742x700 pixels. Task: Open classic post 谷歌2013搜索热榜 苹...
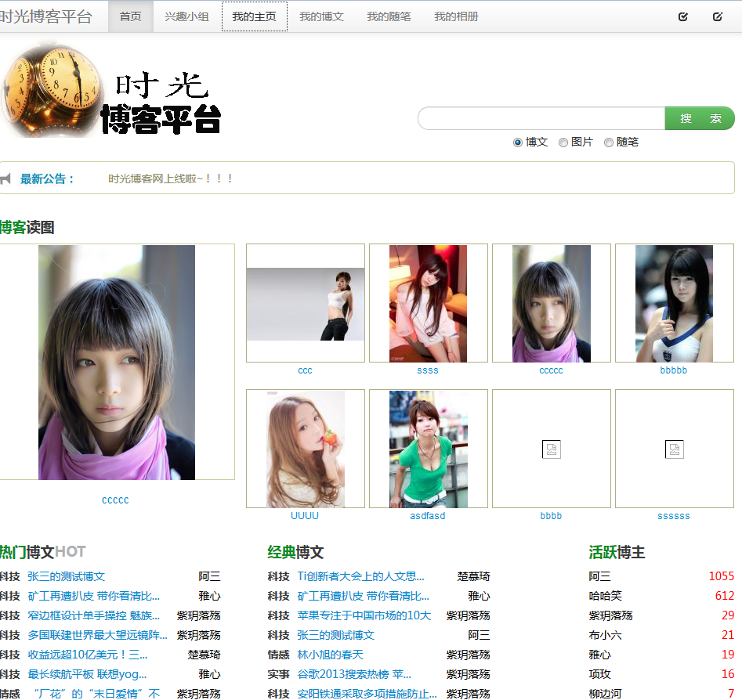[x=354, y=674]
